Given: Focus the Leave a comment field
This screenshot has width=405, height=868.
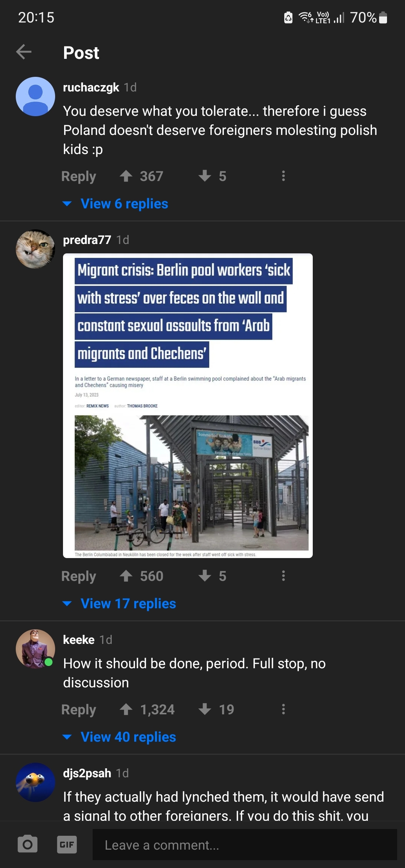Looking at the screenshot, I should coord(245,845).
